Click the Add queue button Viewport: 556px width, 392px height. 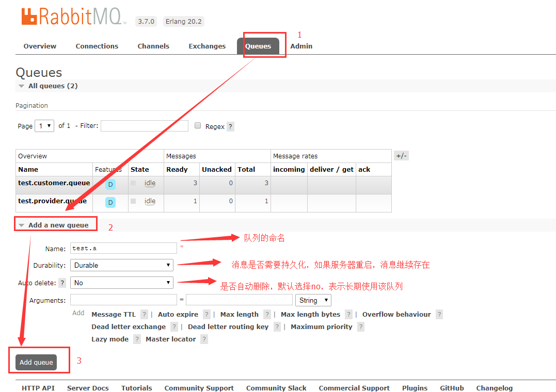click(x=36, y=362)
